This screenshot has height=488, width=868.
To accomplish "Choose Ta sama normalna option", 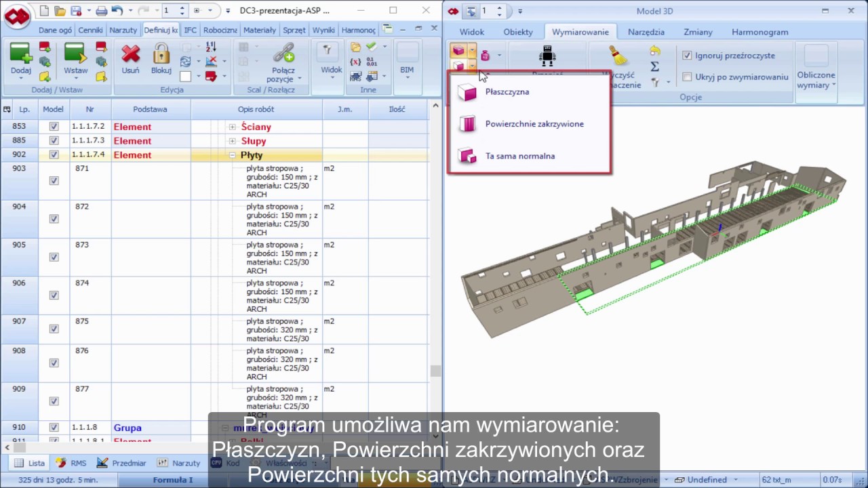I will click(x=530, y=156).
